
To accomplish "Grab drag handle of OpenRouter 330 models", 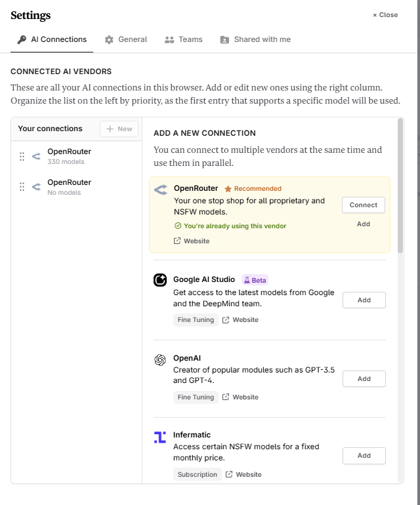I will click(x=22, y=156).
